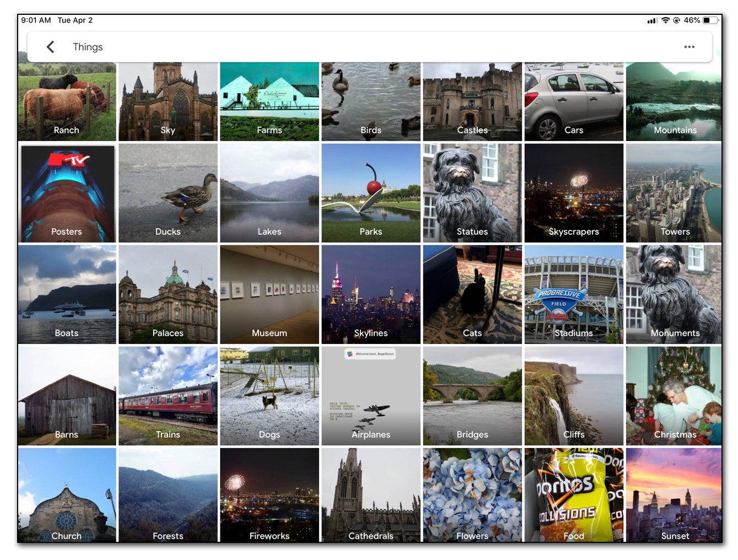
Task: Open the Ranch category
Action: pyautogui.click(x=67, y=101)
